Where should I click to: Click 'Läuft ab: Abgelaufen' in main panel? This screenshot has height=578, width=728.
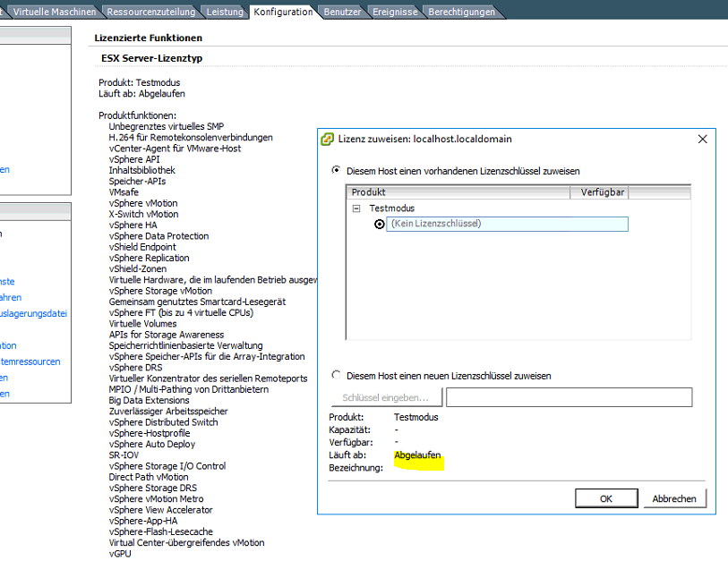(141, 94)
